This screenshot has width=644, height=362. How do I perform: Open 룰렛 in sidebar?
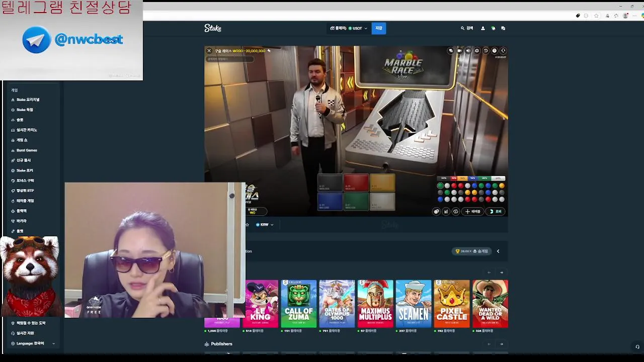click(x=20, y=231)
